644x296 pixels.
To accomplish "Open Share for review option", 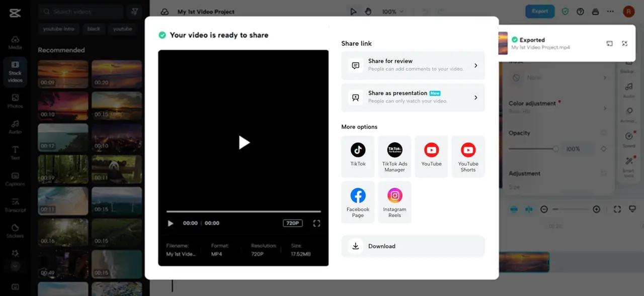I will point(413,65).
